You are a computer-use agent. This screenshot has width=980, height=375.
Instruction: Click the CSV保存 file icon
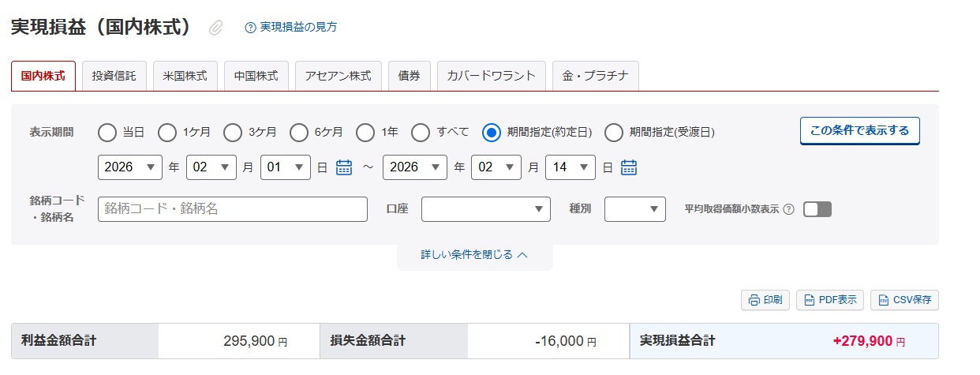(884, 300)
